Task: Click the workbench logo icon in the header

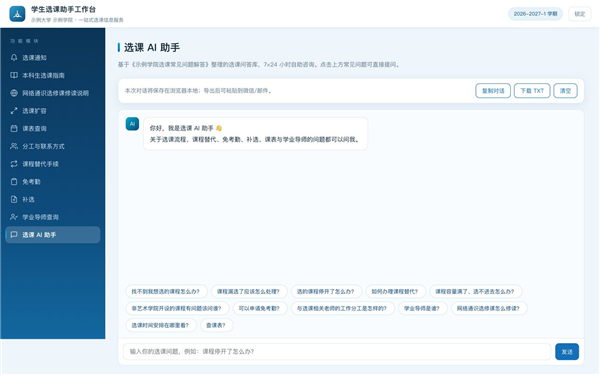Action: (17, 14)
